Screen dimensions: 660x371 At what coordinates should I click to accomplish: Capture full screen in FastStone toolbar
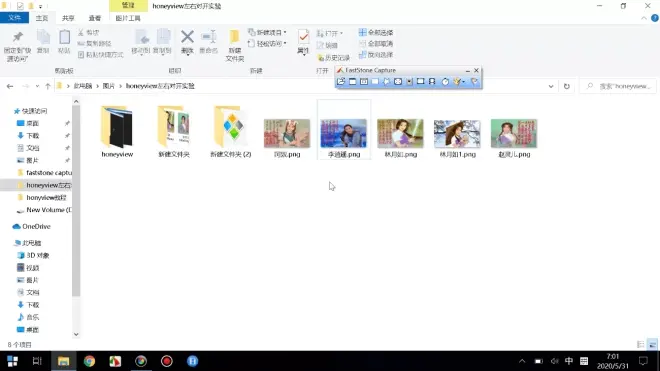(x=398, y=82)
